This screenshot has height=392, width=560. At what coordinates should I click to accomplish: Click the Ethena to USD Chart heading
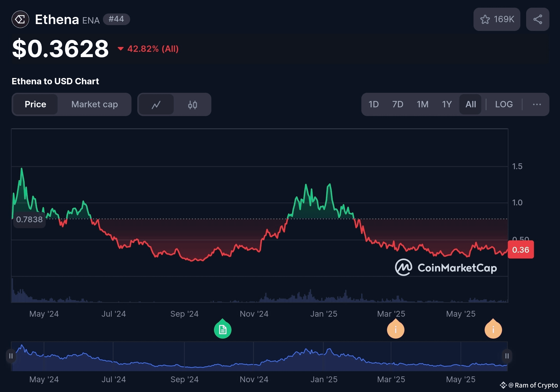(55, 81)
